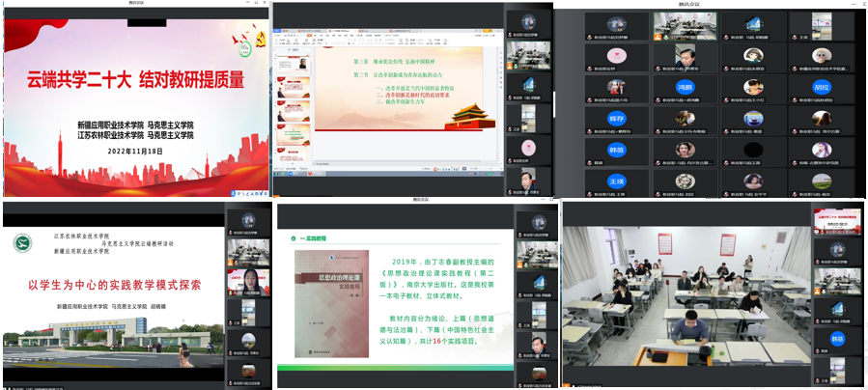Click the pink heart avatar in gallery
Viewport: 868px width, 390px height.
(x=617, y=55)
